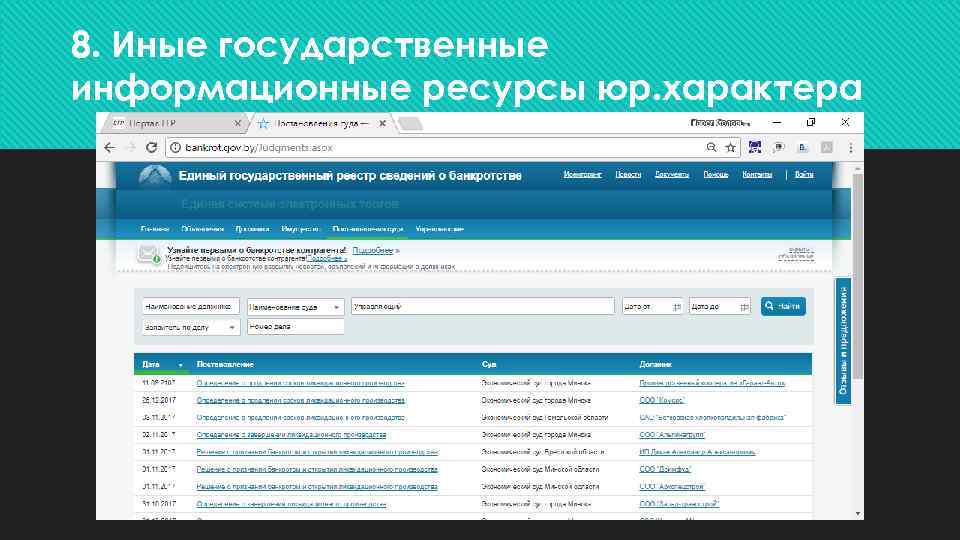Open the 'Имущество' navigation menu item
Screen dimensions: 960x540
pos(300,229)
